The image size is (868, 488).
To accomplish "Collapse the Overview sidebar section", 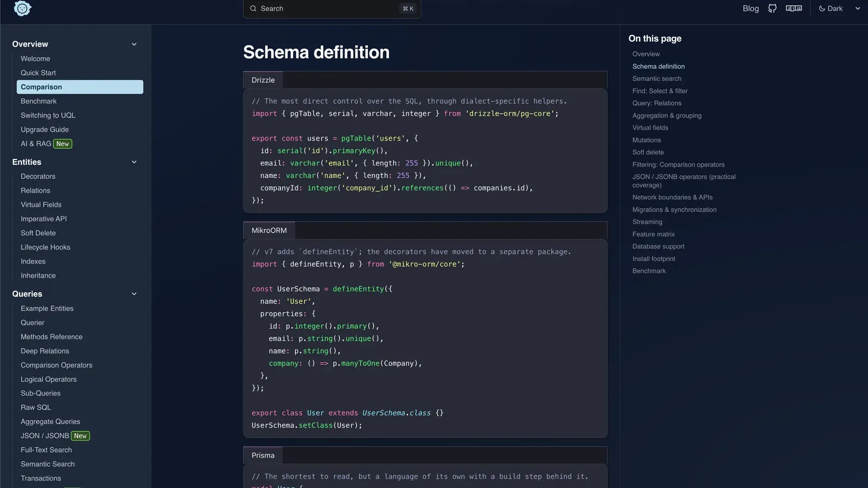I will pyautogui.click(x=134, y=44).
